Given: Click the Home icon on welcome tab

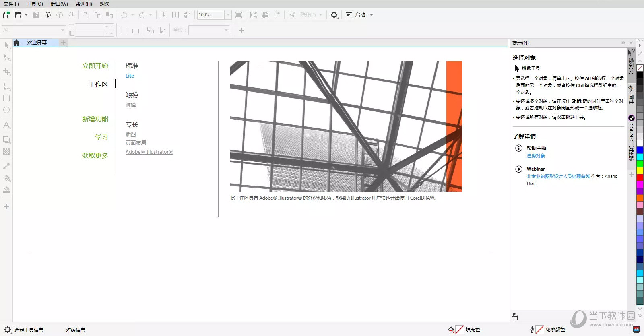Looking at the screenshot, I should click(x=17, y=43).
